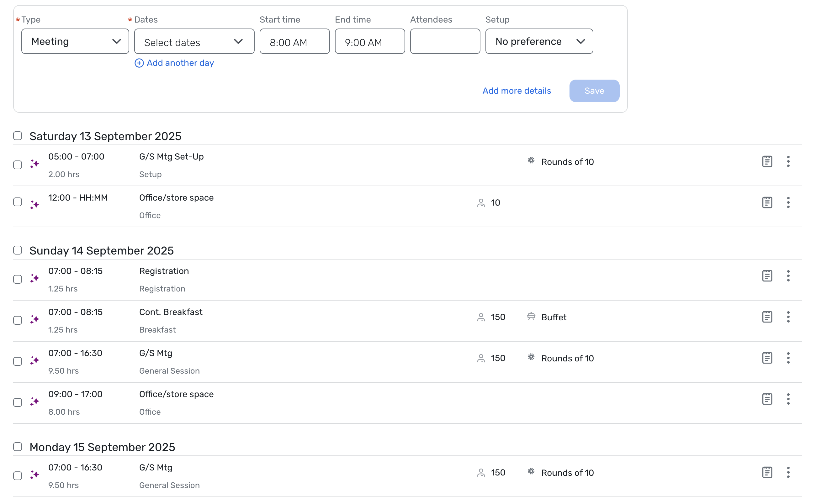821x504 pixels.
Task: Click sparkle icon beside G/S Mtg Set-Up
Action: click(x=35, y=164)
